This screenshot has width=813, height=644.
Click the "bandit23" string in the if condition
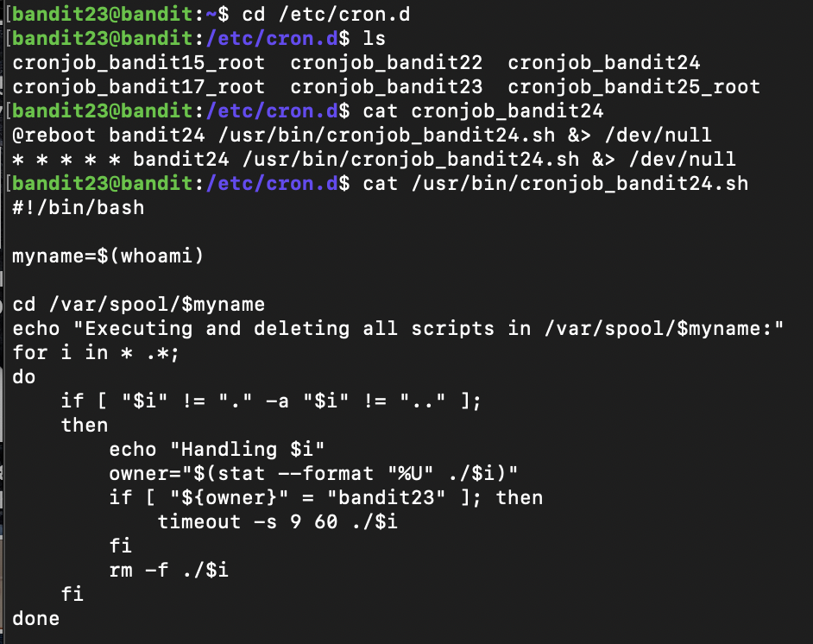[387, 498]
